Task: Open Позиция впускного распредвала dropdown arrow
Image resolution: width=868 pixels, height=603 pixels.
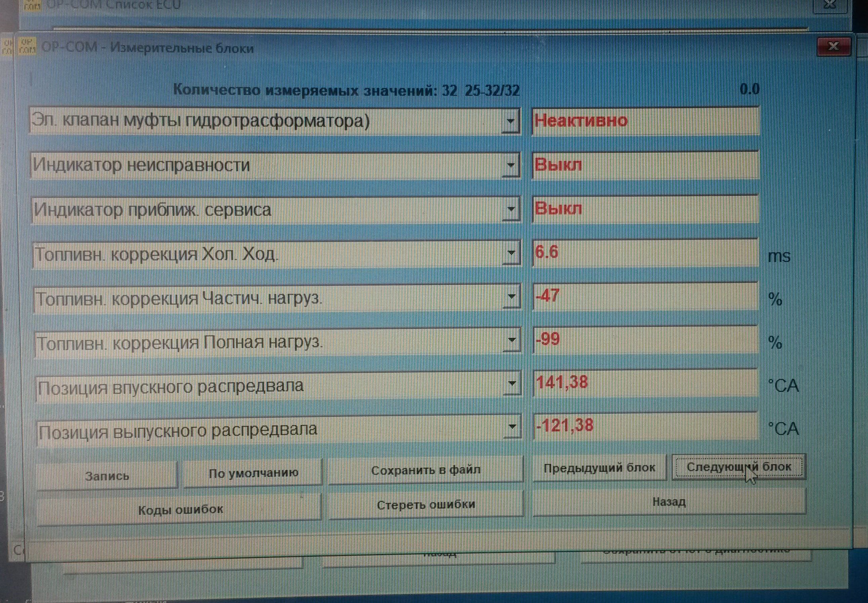Action: pyautogui.click(x=512, y=384)
